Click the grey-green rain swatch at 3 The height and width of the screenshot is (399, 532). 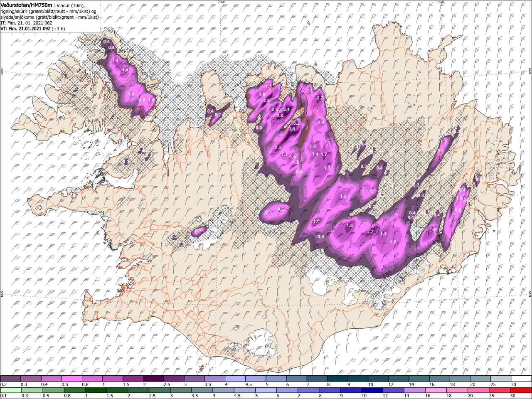click(181, 390)
